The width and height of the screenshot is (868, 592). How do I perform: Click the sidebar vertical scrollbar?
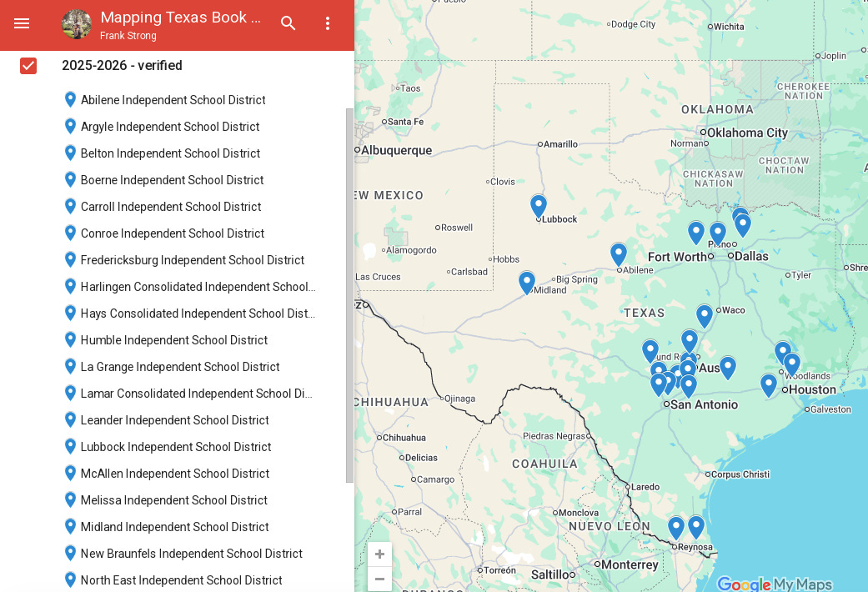(x=349, y=295)
